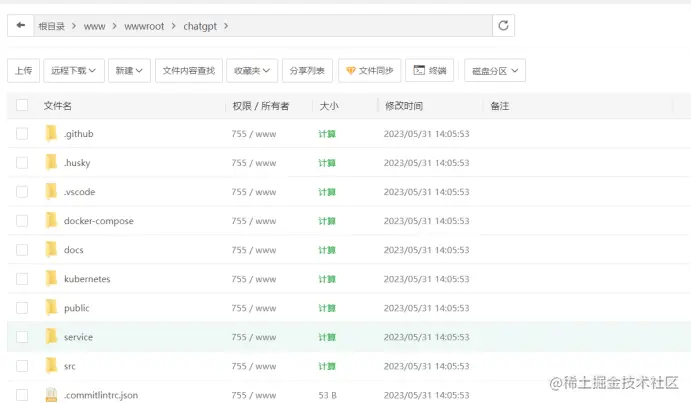692x404 pixels.
Task: Expand the 磁盘分区 dropdown
Action: coord(495,71)
